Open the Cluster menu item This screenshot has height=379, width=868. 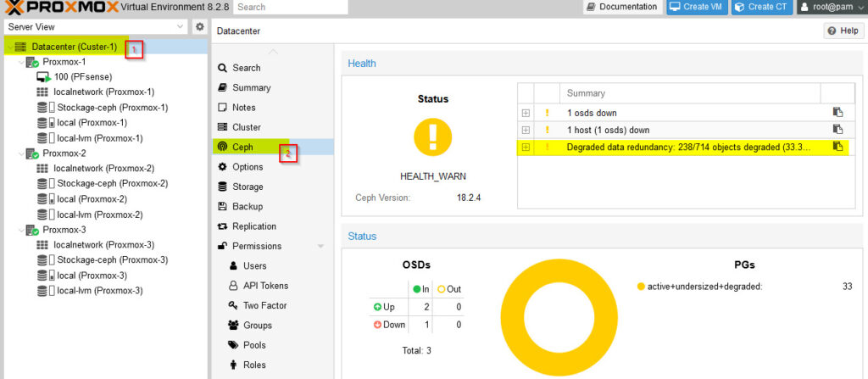pos(273,127)
